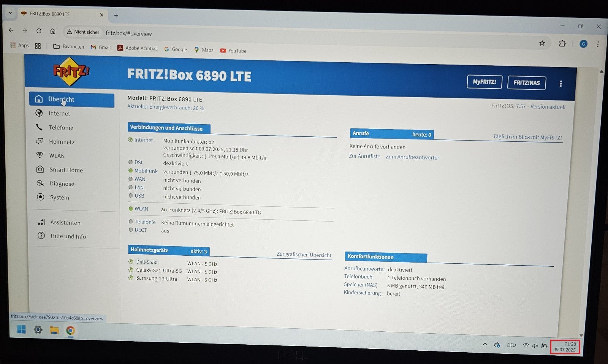
Task: Open the Favorieten bookmark folder
Action: click(x=68, y=46)
